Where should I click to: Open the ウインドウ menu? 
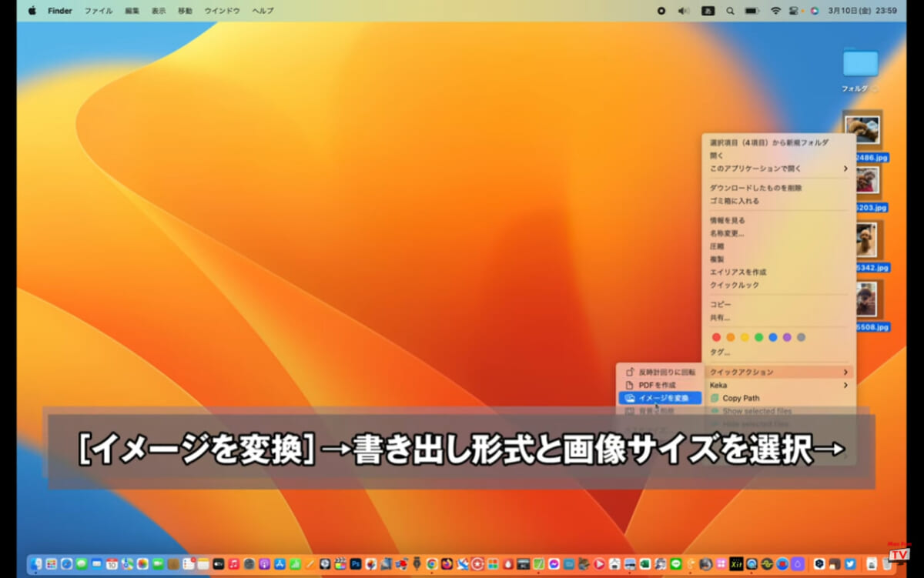tap(222, 11)
